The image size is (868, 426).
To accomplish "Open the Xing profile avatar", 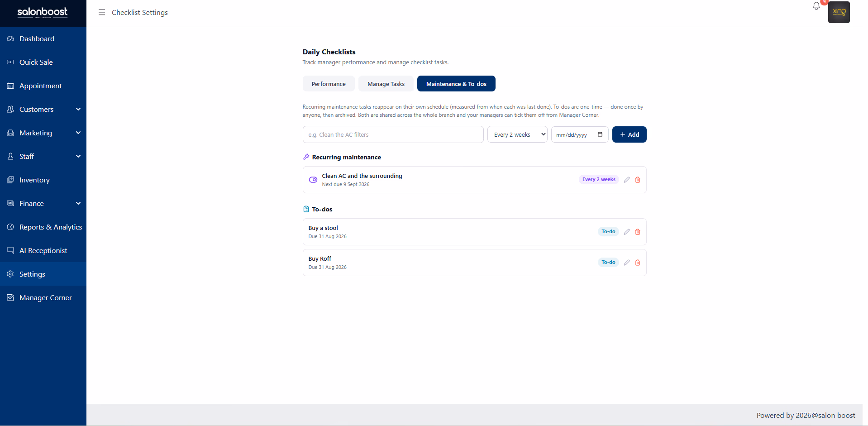I will 839,12.
